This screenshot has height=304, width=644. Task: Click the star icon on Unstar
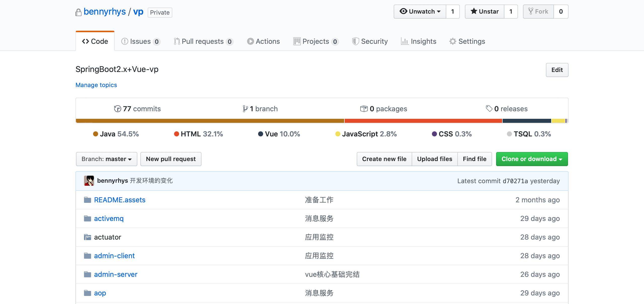click(474, 11)
